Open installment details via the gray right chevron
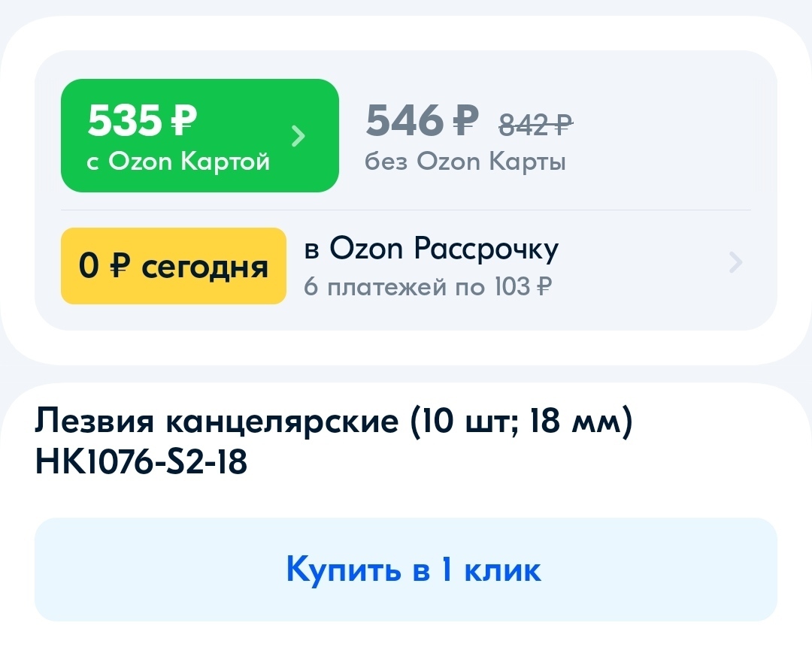This screenshot has height=662, width=812. [736, 262]
